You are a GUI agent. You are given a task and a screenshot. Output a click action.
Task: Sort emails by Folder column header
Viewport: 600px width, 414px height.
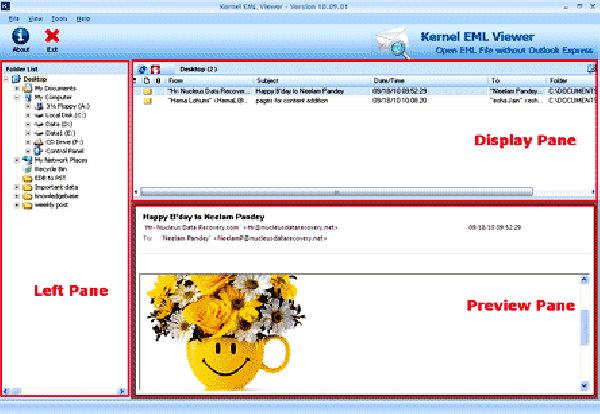pyautogui.click(x=571, y=81)
